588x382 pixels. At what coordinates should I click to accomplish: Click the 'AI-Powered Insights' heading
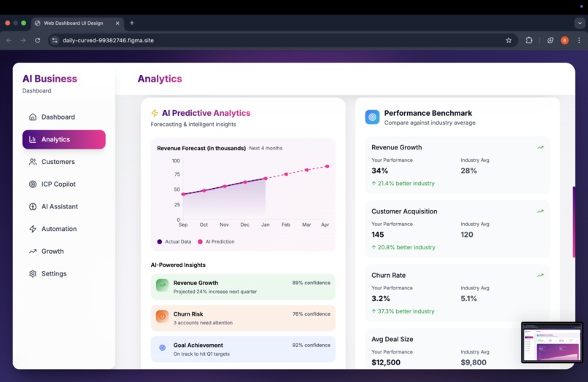178,265
